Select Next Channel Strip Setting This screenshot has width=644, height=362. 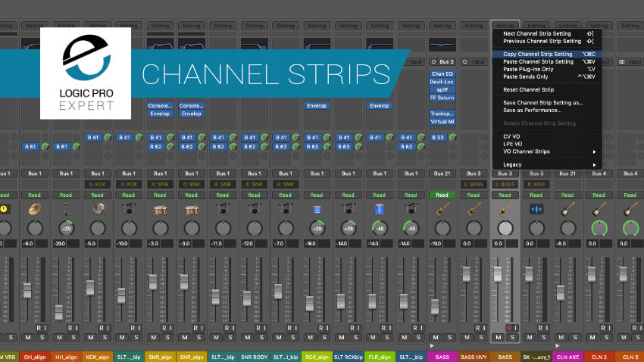click(547, 33)
